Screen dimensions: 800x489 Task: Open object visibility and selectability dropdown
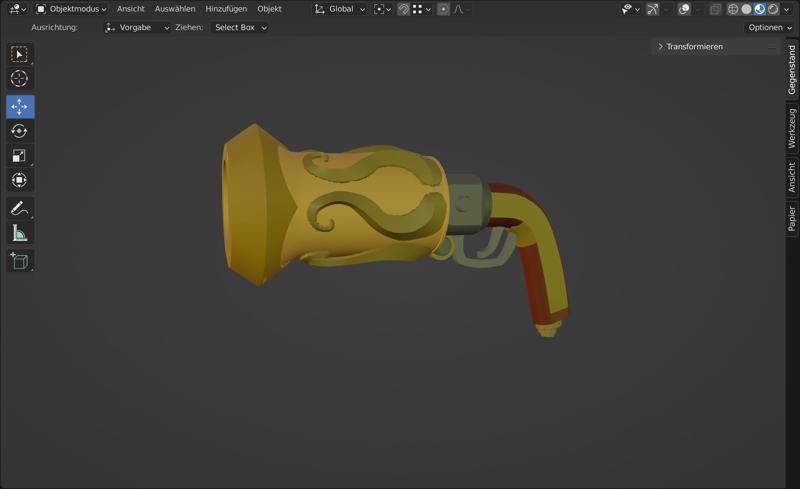631,9
